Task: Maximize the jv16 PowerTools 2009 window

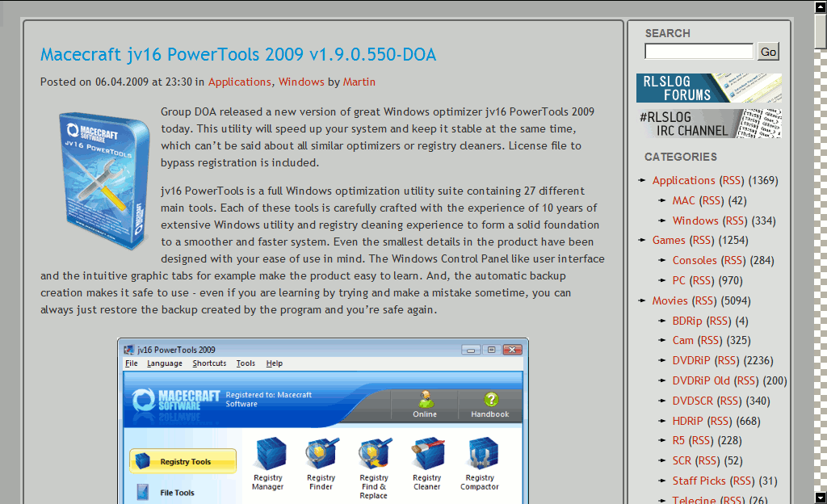Action: pos(492,350)
